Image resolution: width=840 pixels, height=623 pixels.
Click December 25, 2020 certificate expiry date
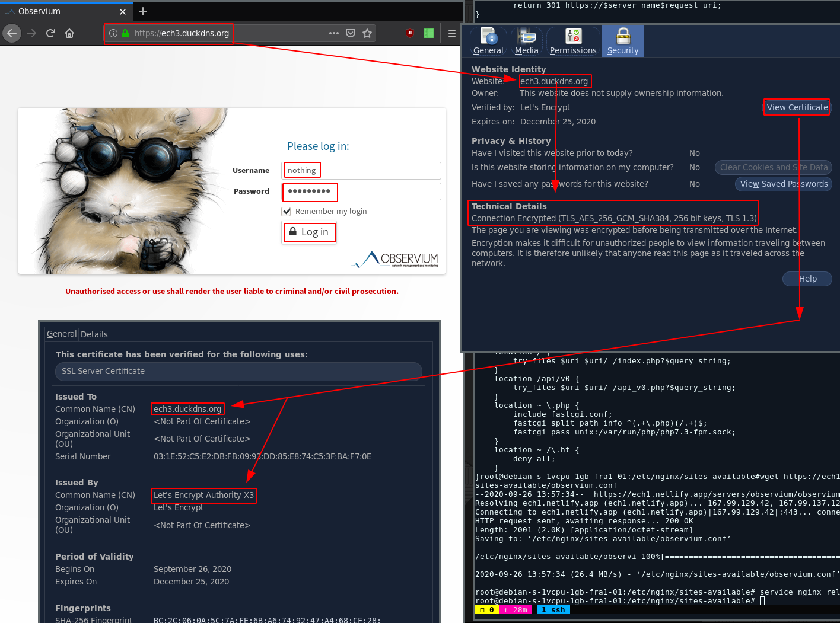191,582
